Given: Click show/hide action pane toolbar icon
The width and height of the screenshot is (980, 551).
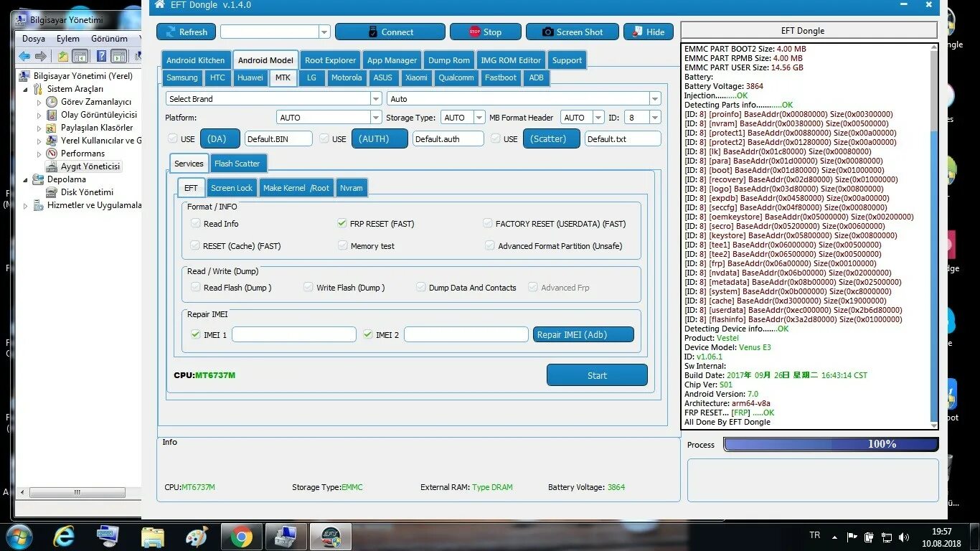Looking at the screenshot, I should tap(119, 56).
